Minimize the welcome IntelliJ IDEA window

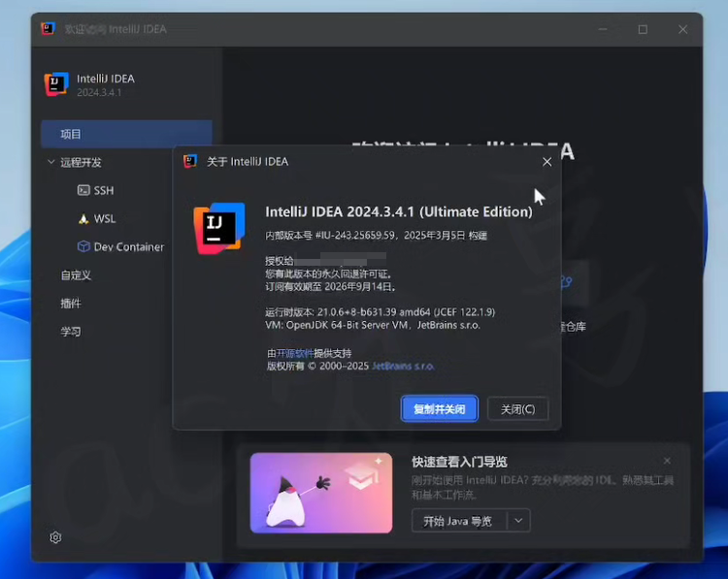coord(603,29)
